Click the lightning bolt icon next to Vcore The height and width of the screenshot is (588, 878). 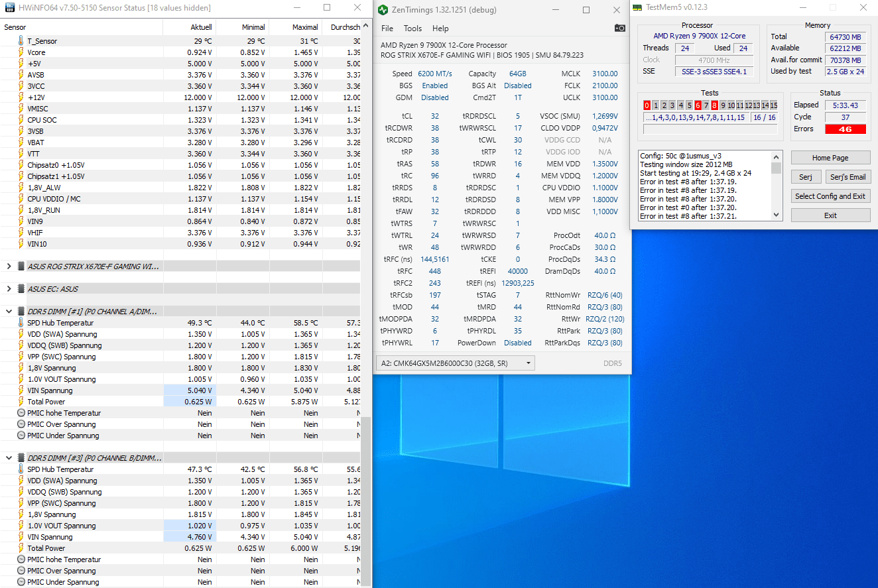click(21, 52)
